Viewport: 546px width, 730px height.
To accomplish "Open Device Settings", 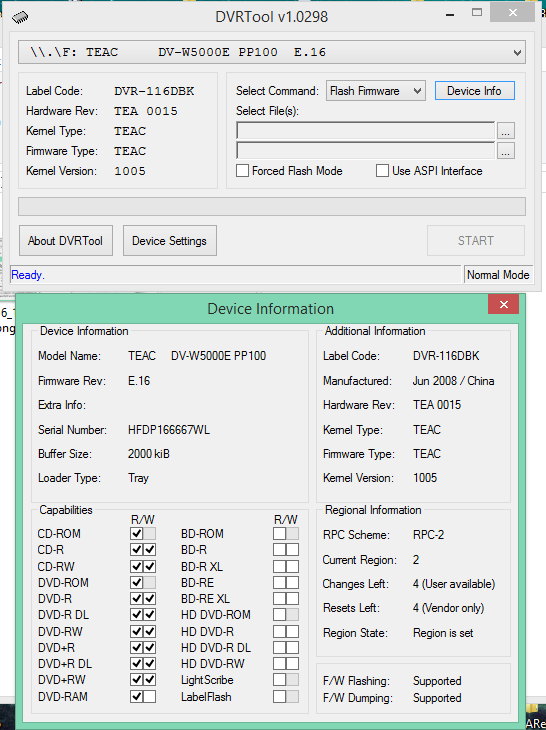I will [x=169, y=241].
